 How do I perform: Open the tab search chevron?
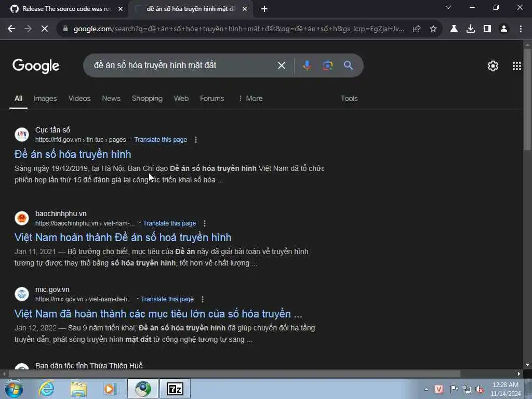pos(448,7)
